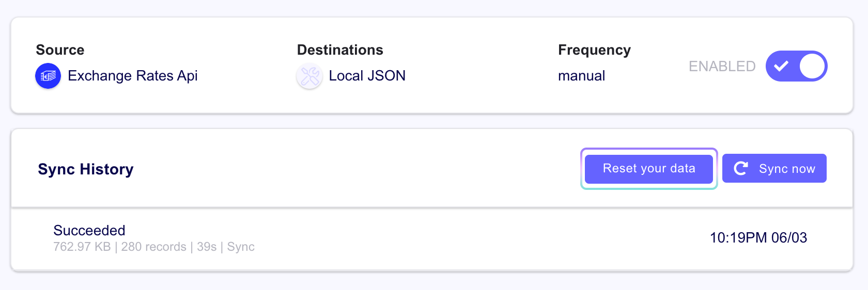Click the Frequency column label
Screen dimensions: 868x290
click(594, 50)
